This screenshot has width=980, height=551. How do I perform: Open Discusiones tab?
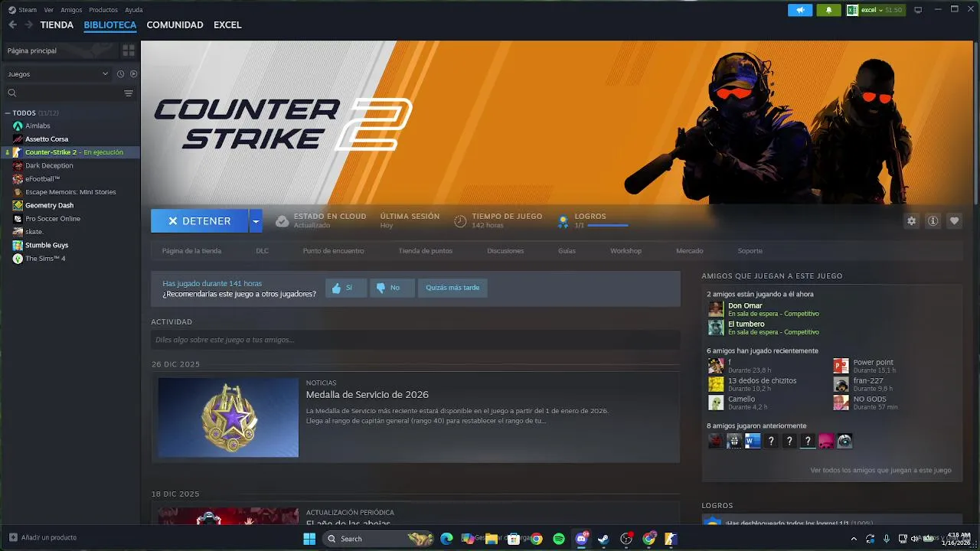click(x=505, y=251)
